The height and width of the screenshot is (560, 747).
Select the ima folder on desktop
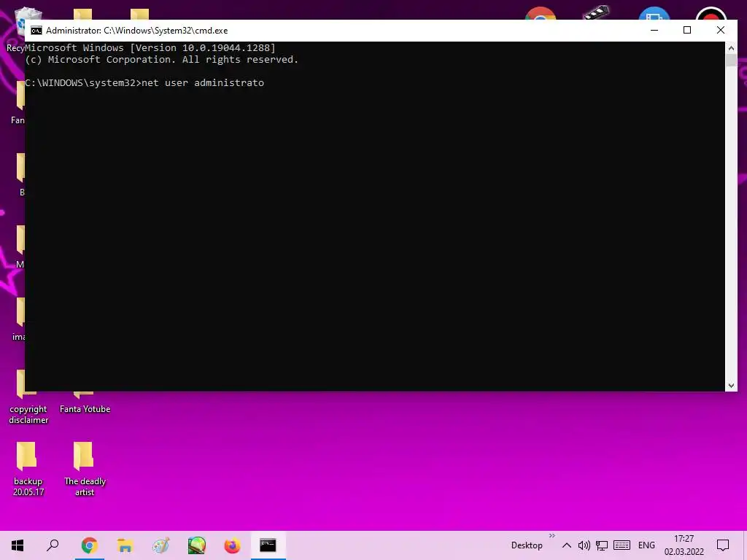pos(18,320)
